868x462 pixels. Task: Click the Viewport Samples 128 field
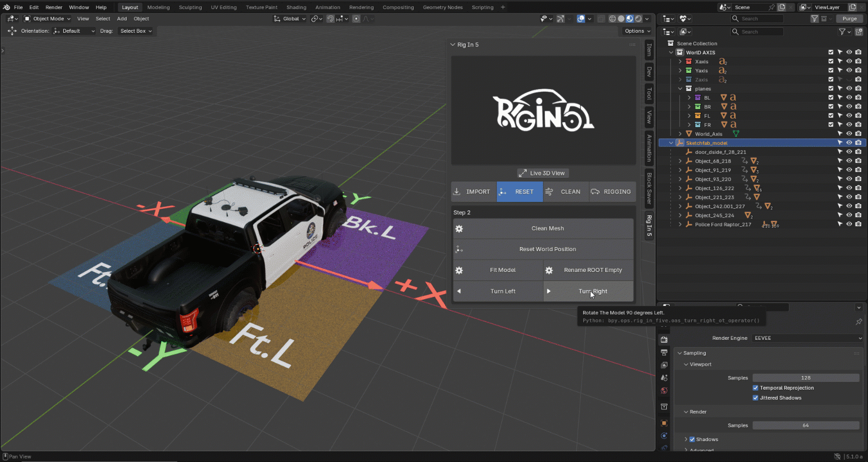coord(806,378)
